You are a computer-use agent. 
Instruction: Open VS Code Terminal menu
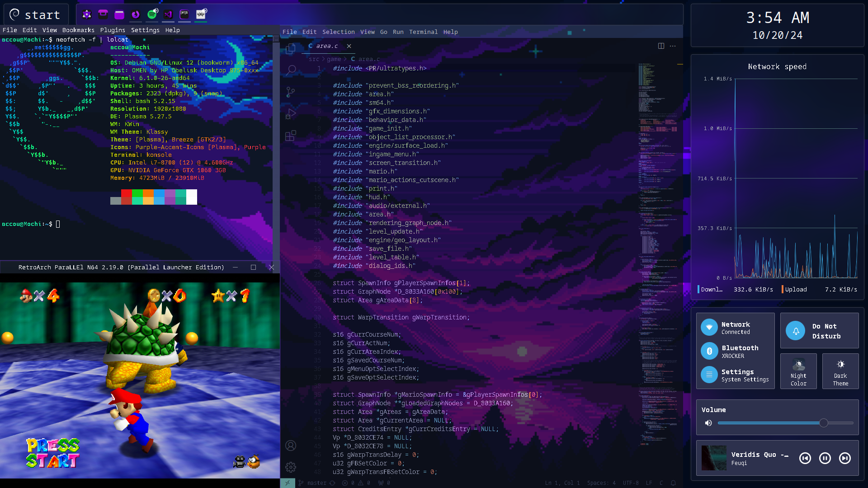tap(423, 32)
